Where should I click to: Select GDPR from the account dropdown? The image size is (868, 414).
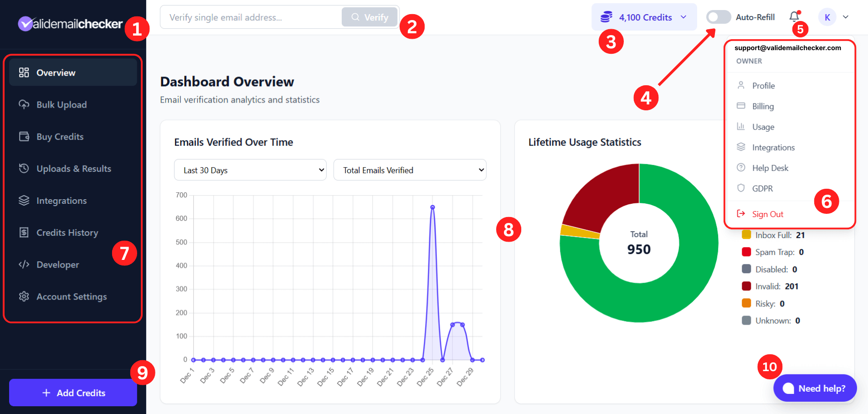pyautogui.click(x=762, y=188)
